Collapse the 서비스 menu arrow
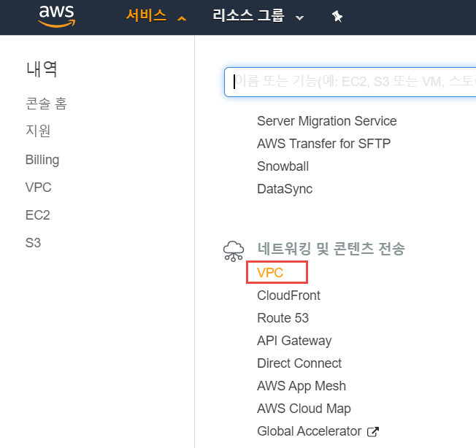The height and width of the screenshot is (448, 476). coord(182,18)
